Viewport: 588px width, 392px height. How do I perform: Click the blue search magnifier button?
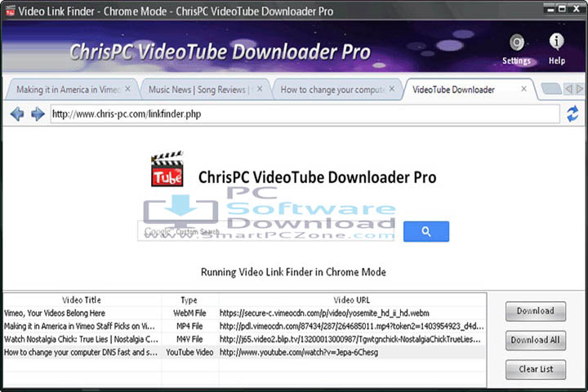(x=426, y=231)
